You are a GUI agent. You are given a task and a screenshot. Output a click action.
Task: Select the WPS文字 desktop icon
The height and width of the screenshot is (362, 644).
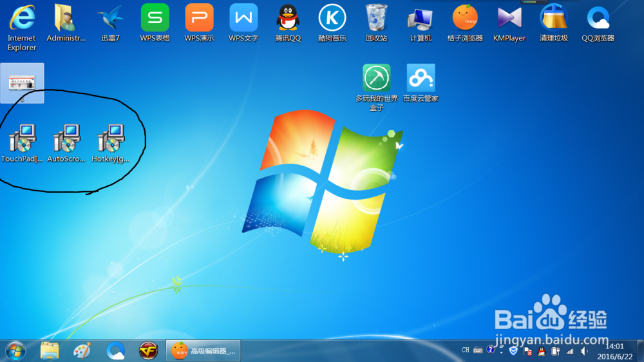click(243, 23)
